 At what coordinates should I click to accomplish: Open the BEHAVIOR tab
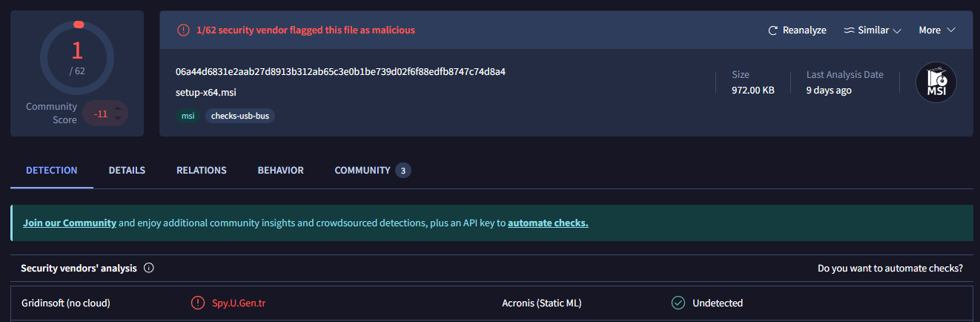point(281,170)
